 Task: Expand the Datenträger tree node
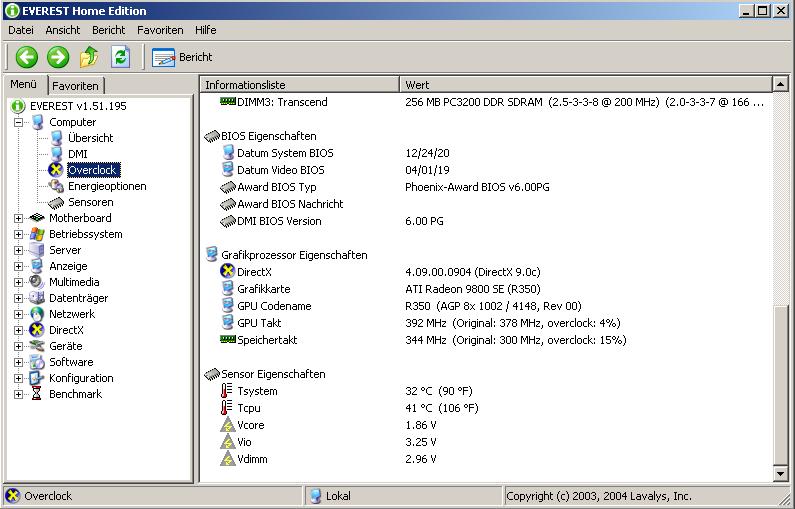coord(18,298)
